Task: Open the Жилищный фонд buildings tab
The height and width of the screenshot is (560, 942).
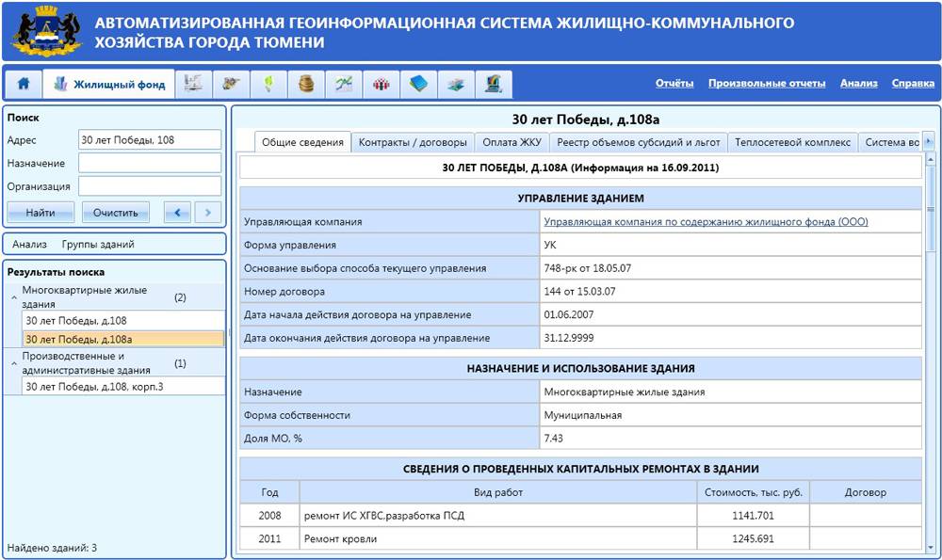Action: pos(108,84)
